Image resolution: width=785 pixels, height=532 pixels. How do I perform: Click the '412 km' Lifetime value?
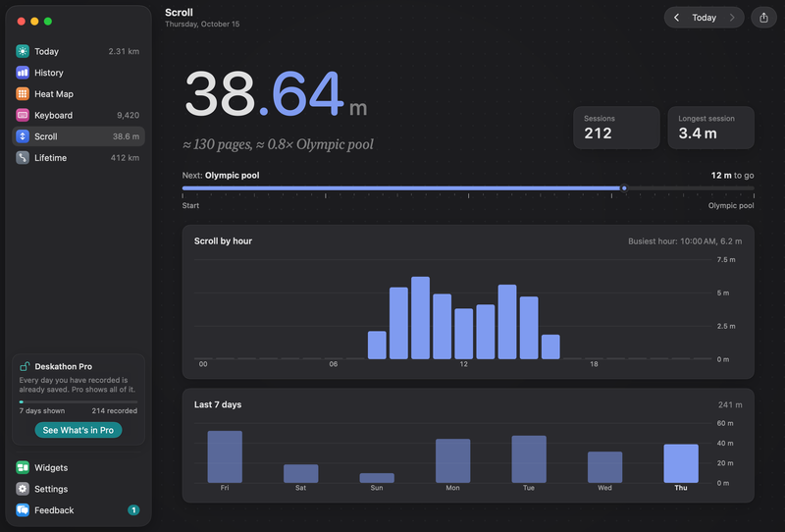[x=125, y=158]
